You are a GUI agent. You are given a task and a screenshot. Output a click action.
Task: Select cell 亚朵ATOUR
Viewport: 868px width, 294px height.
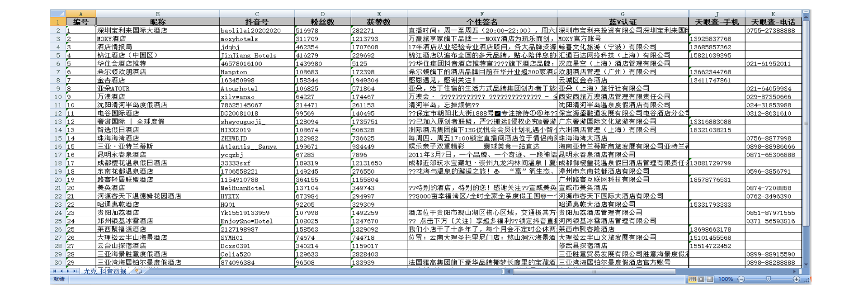pyautogui.click(x=158, y=88)
